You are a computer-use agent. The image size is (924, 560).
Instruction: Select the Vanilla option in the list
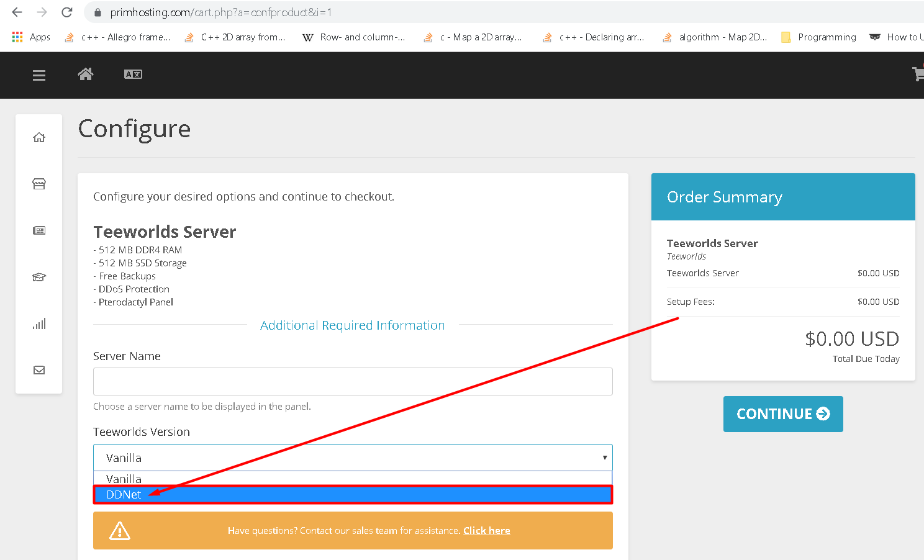353,479
